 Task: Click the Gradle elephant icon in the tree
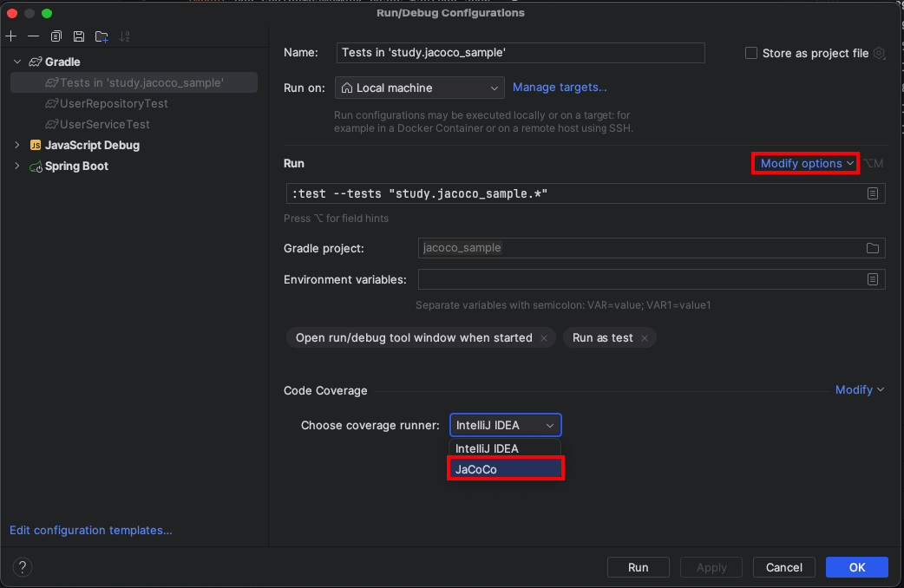(x=36, y=62)
